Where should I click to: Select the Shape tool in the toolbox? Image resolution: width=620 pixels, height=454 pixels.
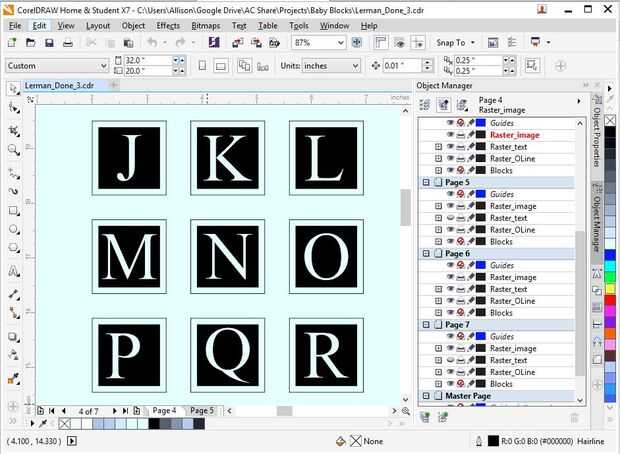tap(14, 108)
